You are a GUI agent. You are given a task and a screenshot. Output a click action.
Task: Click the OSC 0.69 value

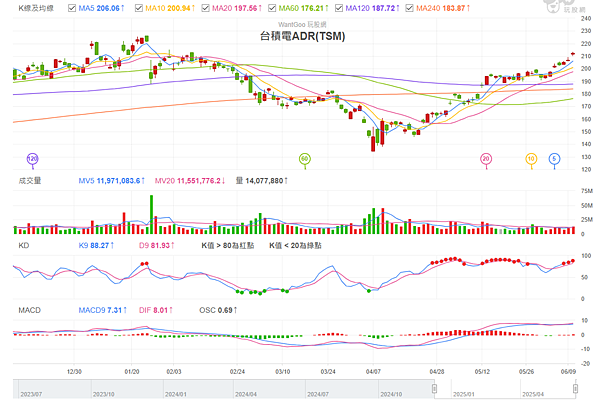218,310
